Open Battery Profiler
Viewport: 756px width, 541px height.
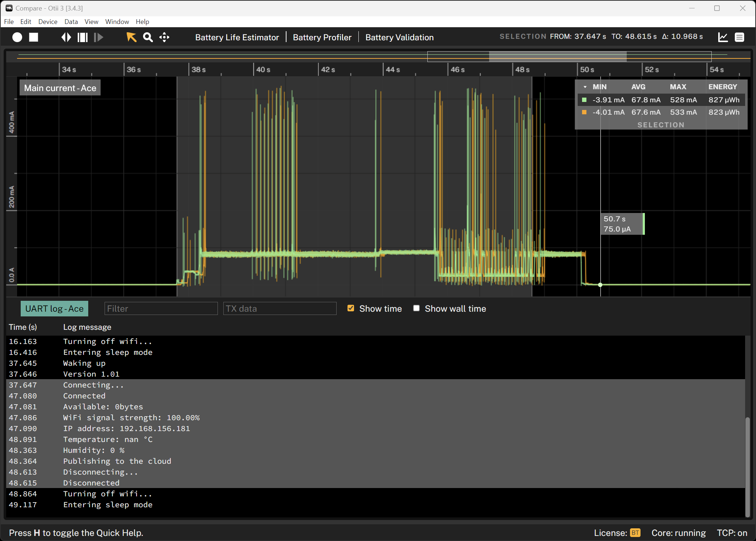point(322,37)
